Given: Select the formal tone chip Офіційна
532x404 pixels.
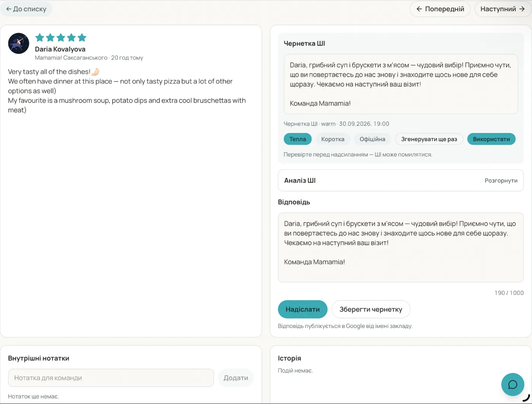Looking at the screenshot, I should click(372, 139).
